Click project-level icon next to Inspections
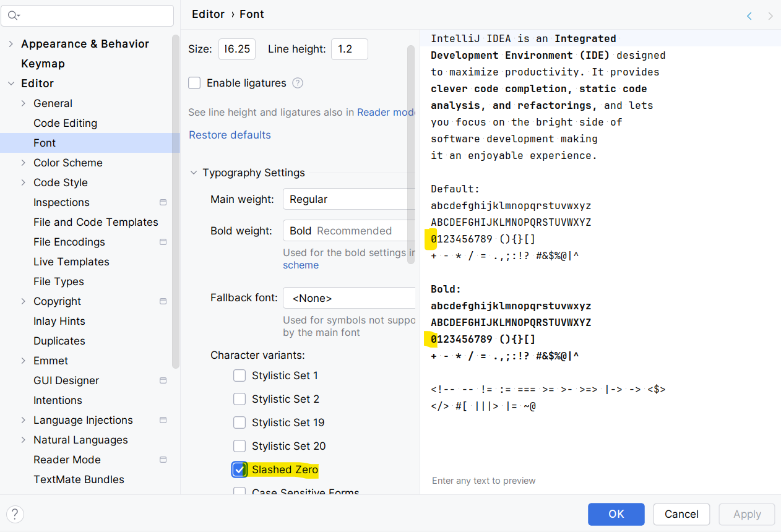Image resolution: width=781 pixels, height=532 pixels. click(163, 202)
